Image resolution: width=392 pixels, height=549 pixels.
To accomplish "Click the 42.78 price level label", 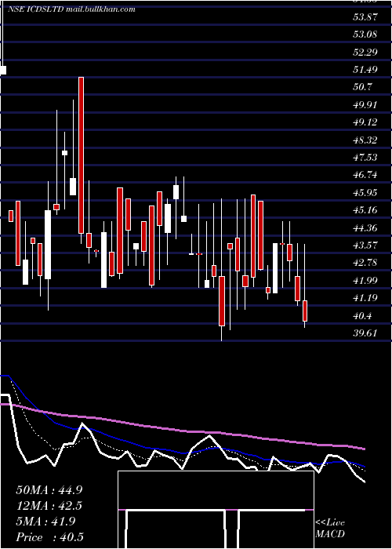I will point(365,263).
